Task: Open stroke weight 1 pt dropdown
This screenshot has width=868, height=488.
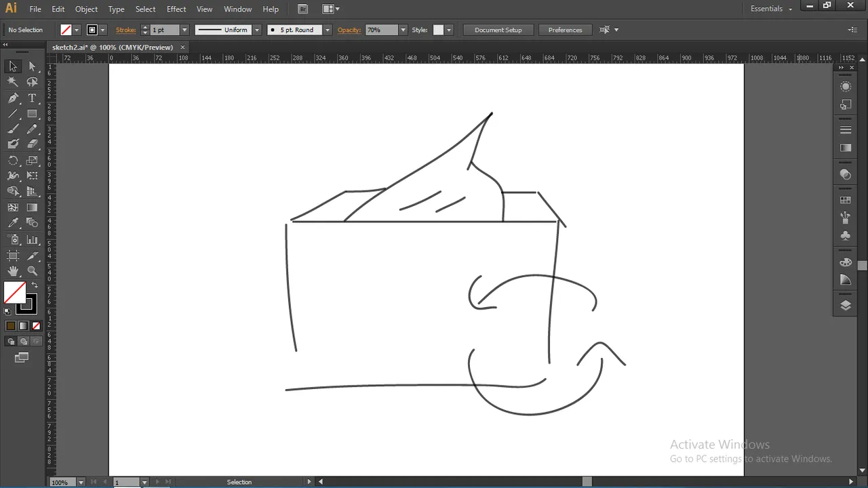Action: [x=184, y=30]
